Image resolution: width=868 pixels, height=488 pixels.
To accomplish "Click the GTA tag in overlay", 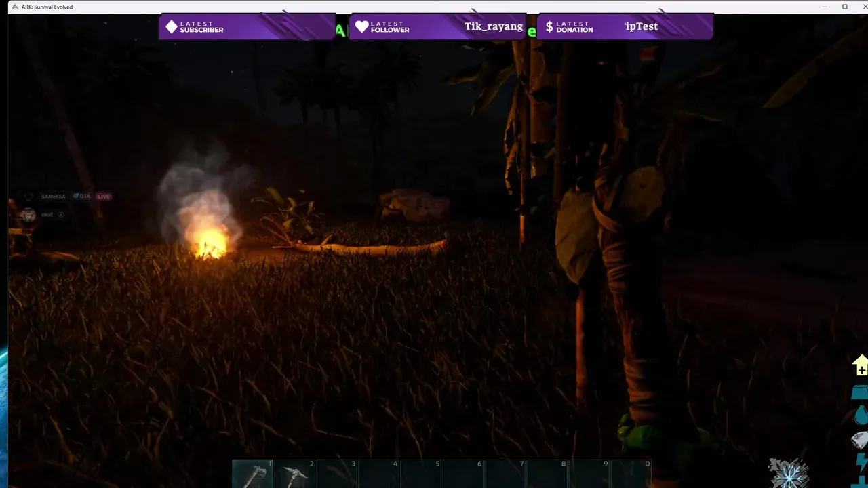I will tap(82, 197).
